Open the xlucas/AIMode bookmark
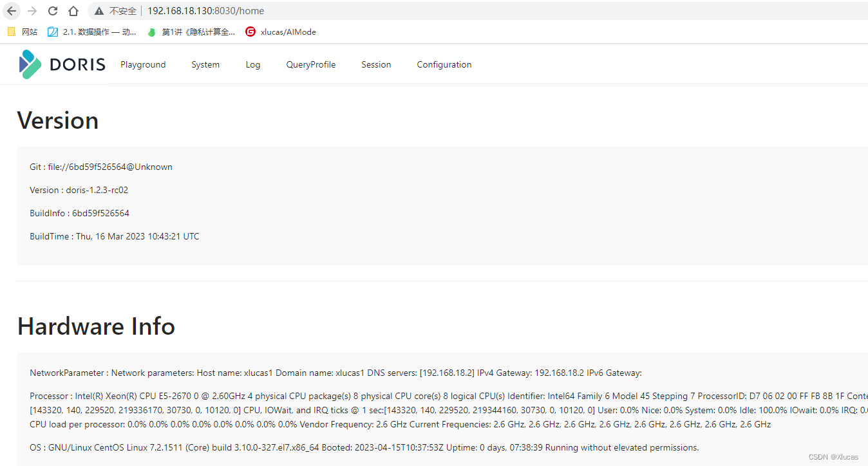The width and height of the screenshot is (868, 466). coord(281,32)
